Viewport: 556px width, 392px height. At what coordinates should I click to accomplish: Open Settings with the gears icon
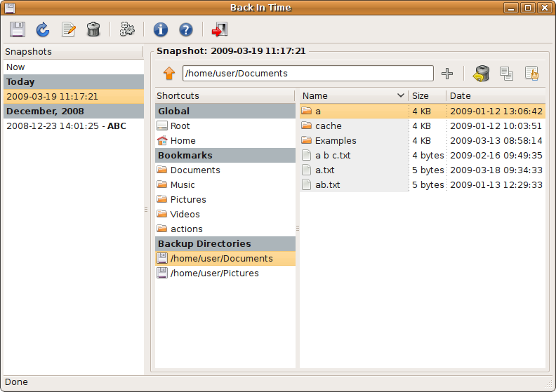pos(127,29)
